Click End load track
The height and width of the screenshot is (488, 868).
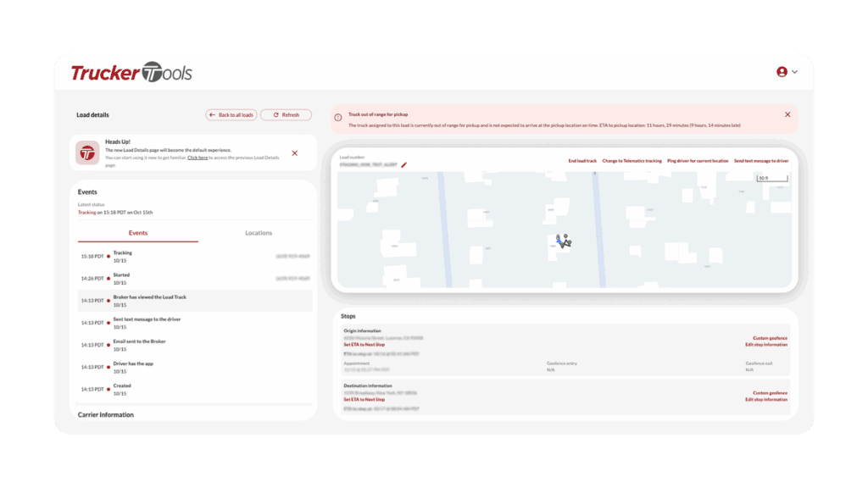(582, 161)
